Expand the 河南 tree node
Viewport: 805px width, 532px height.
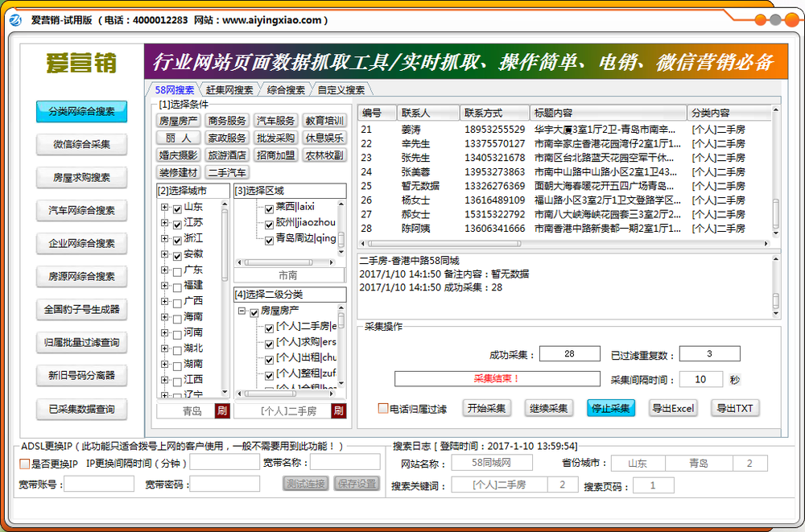click(x=164, y=332)
